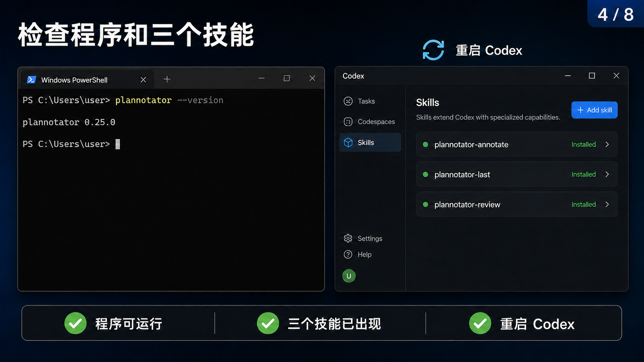Click the plannotator-review skill name
The image size is (644, 362).
(467, 205)
